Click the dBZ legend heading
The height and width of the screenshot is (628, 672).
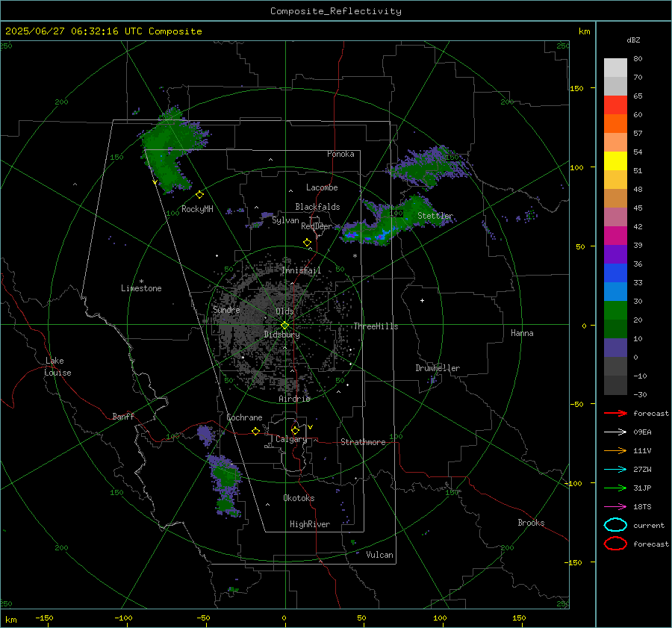tap(633, 40)
